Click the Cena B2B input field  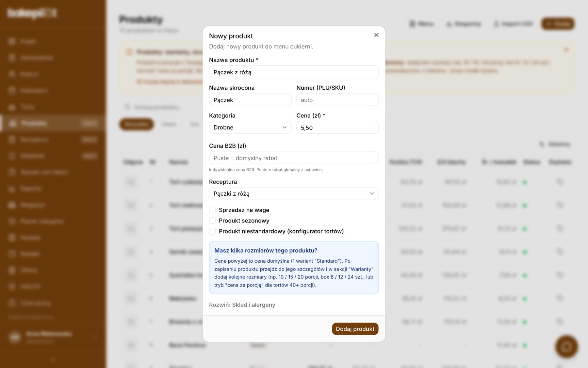(x=294, y=158)
